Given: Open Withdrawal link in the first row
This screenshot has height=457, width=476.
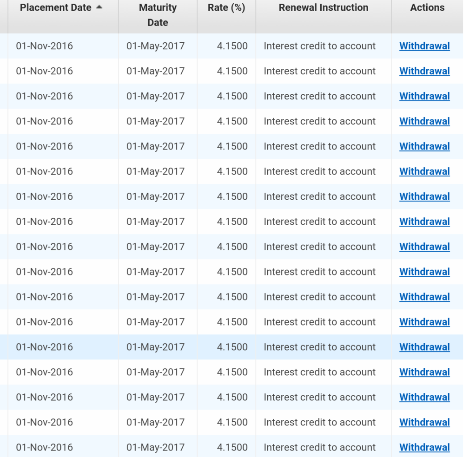Looking at the screenshot, I should tap(424, 46).
